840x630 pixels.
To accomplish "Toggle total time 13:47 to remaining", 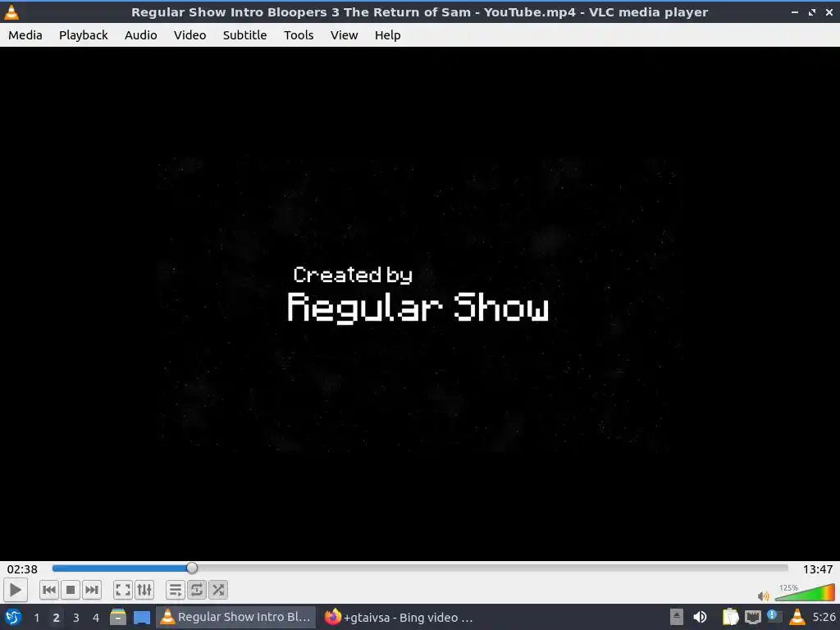I will pyautogui.click(x=818, y=569).
